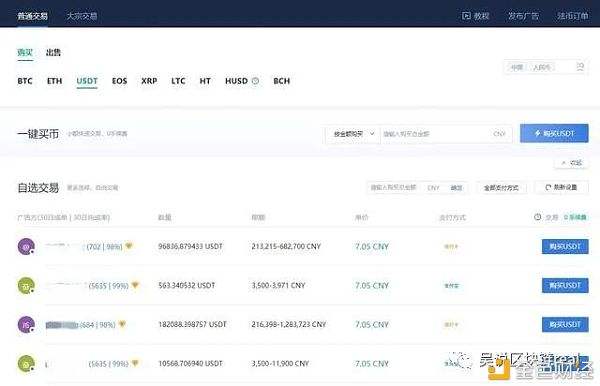Viewport: 600px width, 386px height.
Task: Switch to the 普通交易 tab
Action: (33, 16)
